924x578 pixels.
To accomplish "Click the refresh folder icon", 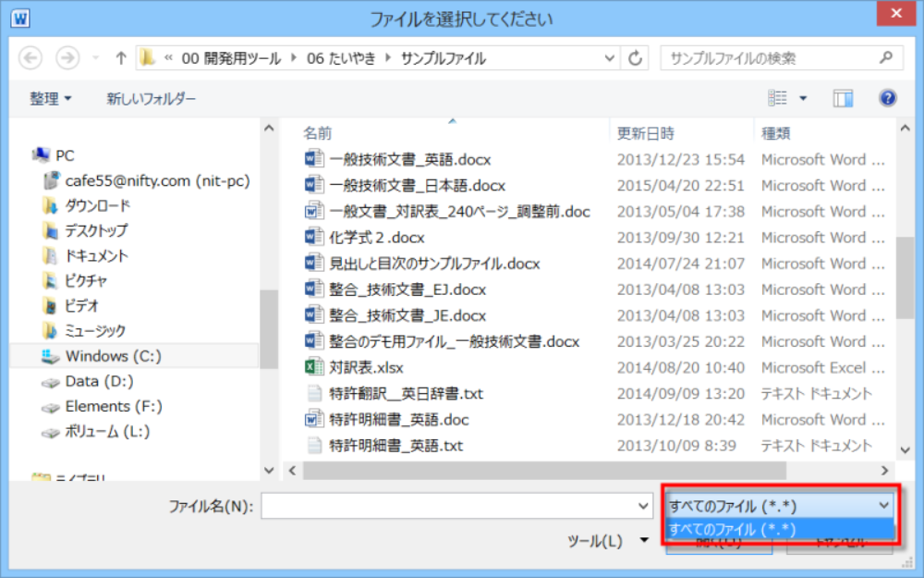I will pos(635,57).
